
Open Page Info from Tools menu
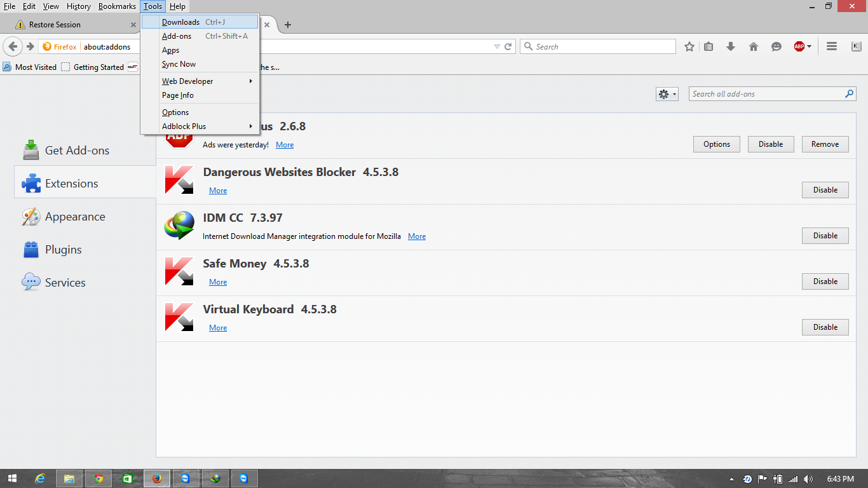click(x=200, y=95)
